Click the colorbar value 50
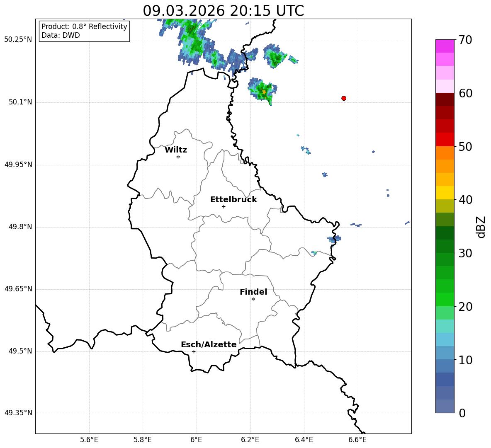Viewport: 491px width, 448px height. (x=465, y=146)
